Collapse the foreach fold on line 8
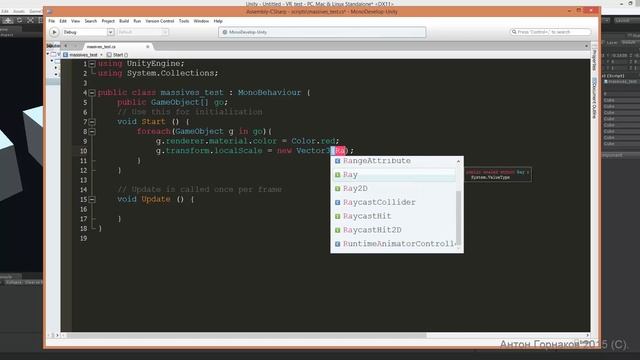This screenshot has height=360, width=640. [x=92, y=132]
